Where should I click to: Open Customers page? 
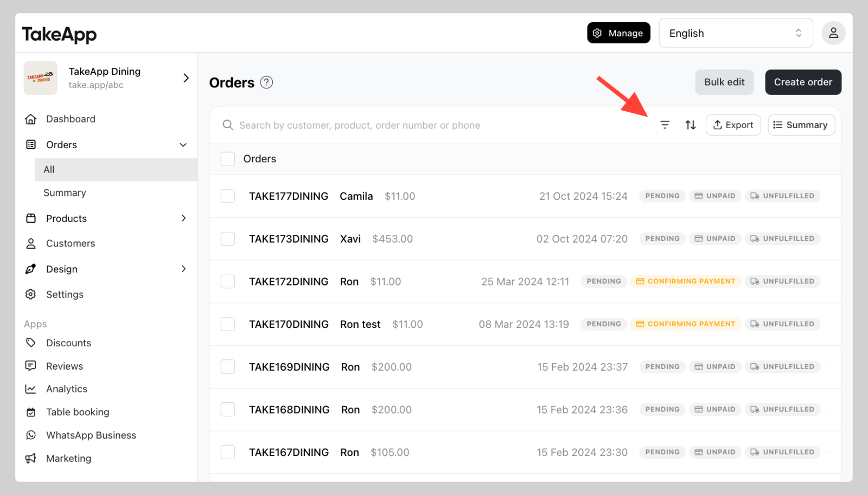coord(71,243)
